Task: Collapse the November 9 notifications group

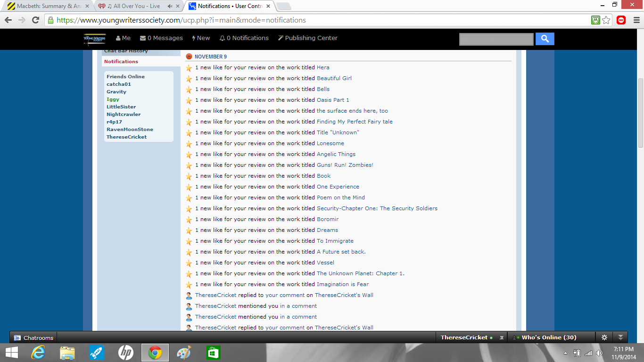Action: (x=189, y=57)
